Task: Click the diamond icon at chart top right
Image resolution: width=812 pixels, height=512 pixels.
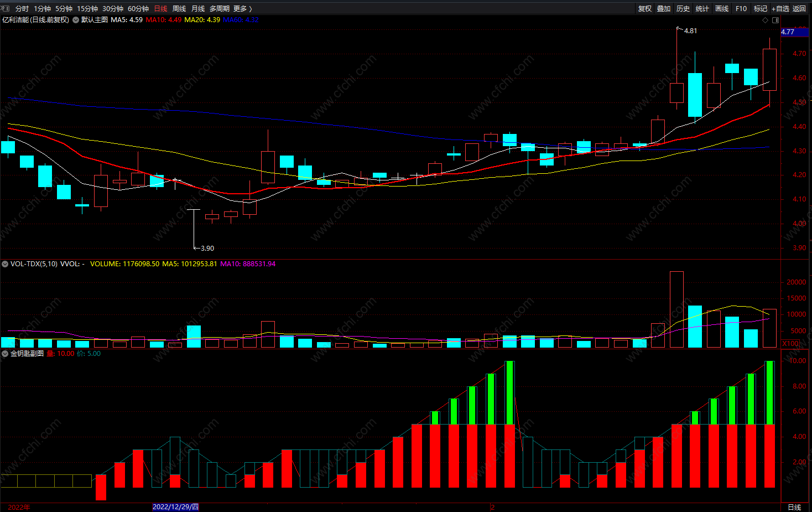Action: click(766, 20)
